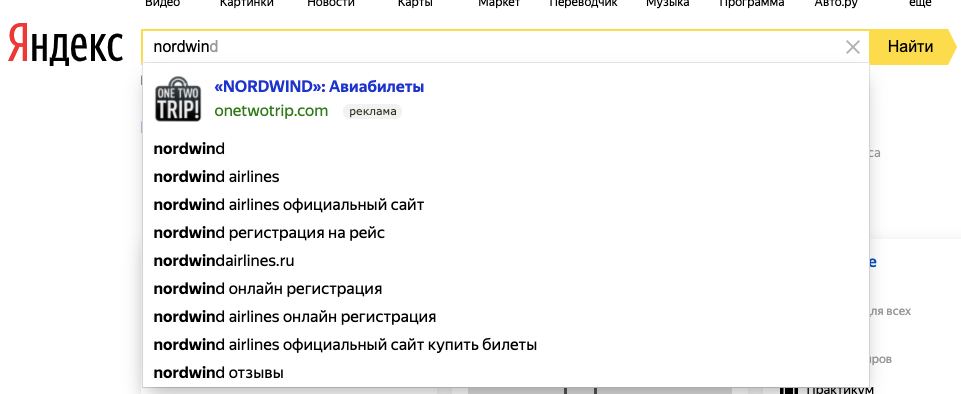This screenshot has width=961, height=394.
Task: Switch to the Новости tab
Action: [331, 4]
